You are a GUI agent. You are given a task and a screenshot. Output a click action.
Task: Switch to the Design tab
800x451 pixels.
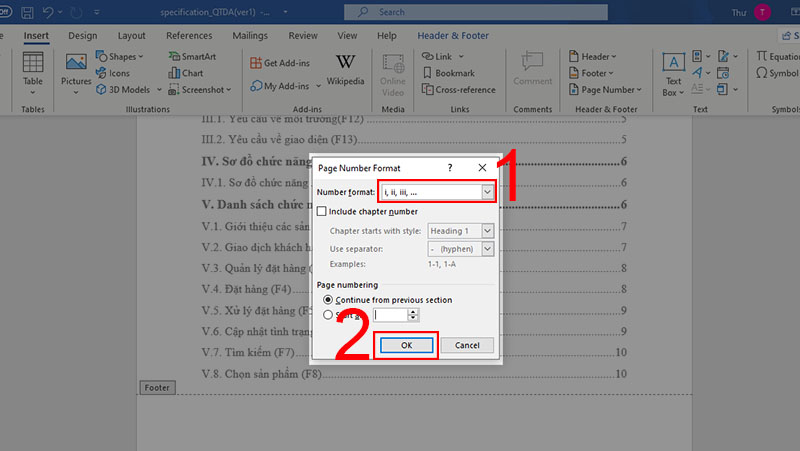(x=82, y=36)
